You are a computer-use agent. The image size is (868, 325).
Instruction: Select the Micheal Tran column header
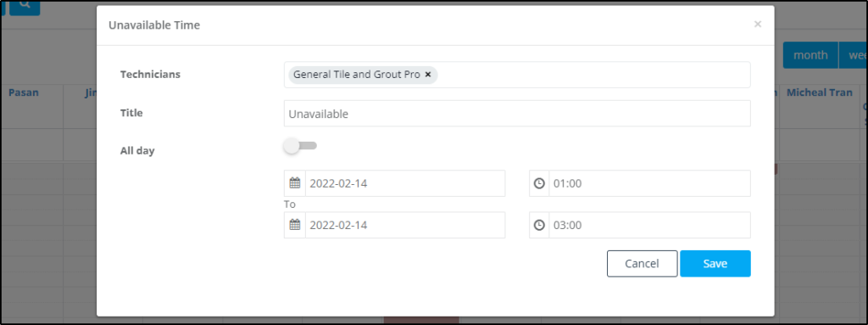820,92
